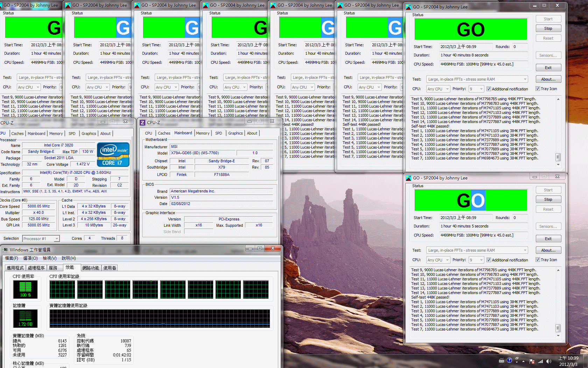Click the Duration field in the upper-right SP2004 window

click(x=483, y=55)
